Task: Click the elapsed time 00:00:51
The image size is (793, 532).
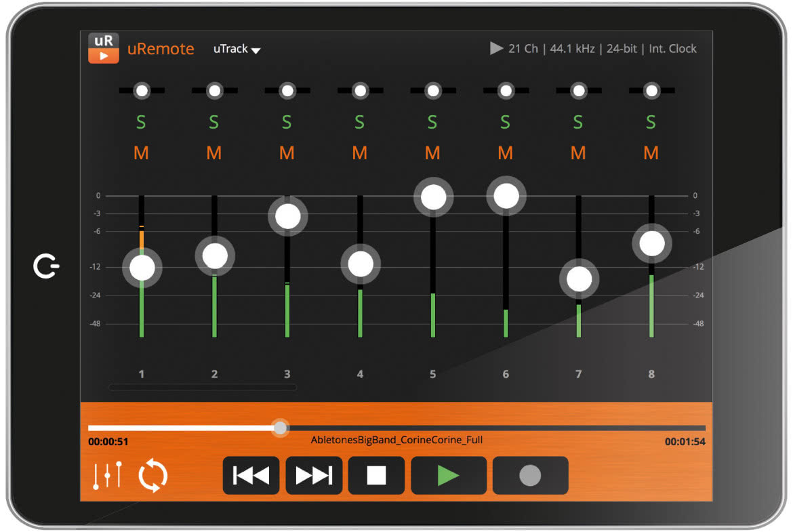Action: pos(108,441)
